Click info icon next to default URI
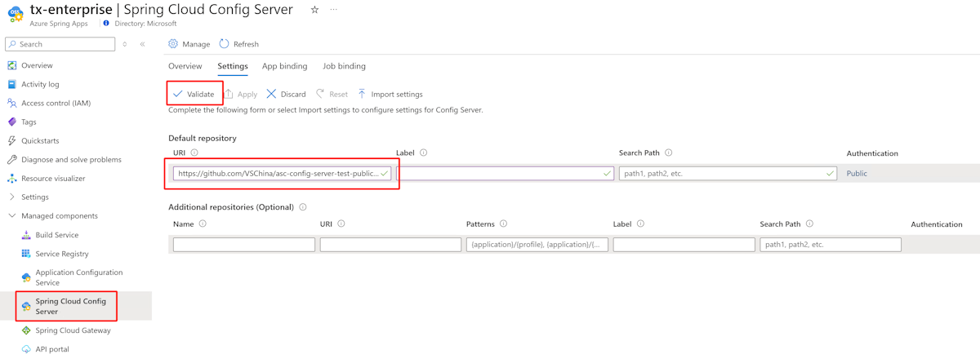This screenshot has height=363, width=980. click(x=195, y=153)
